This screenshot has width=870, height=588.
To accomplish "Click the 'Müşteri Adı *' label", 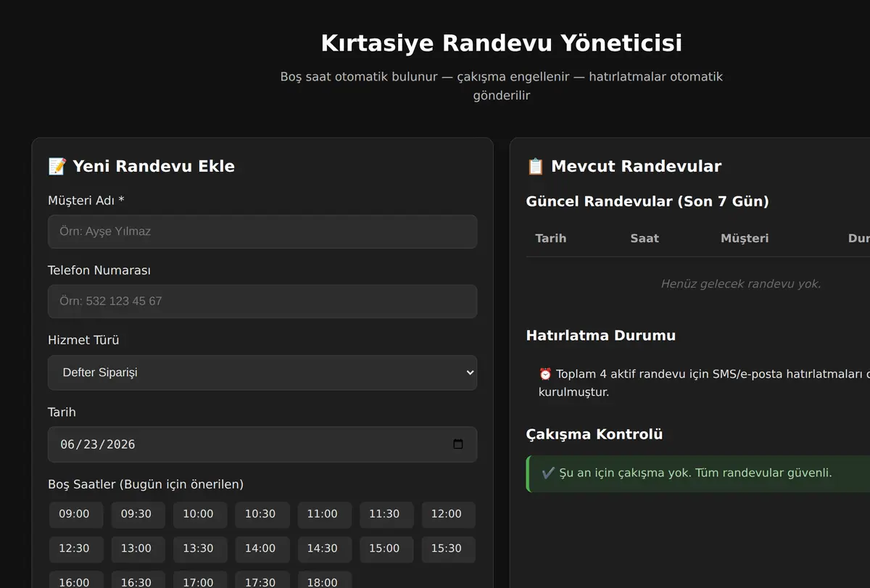I will pos(86,200).
